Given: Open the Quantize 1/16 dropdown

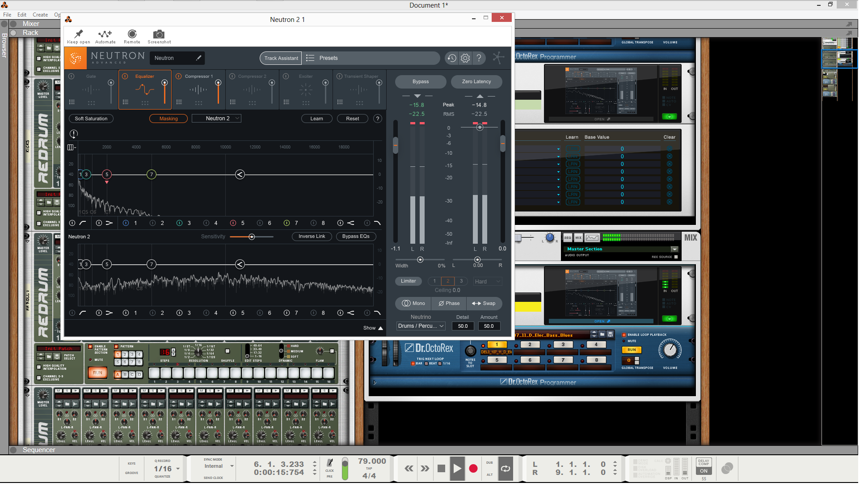Looking at the screenshot, I should (x=167, y=469).
